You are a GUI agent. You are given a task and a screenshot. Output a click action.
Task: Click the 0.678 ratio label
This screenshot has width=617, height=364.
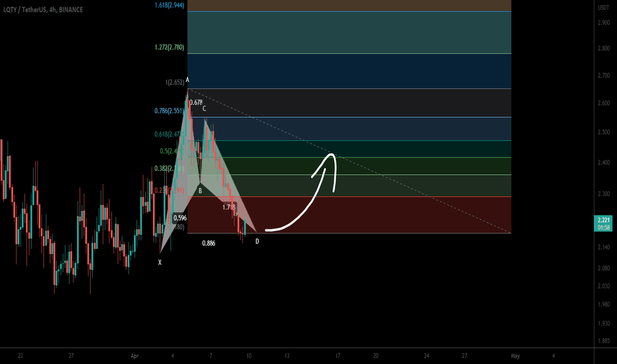click(196, 103)
